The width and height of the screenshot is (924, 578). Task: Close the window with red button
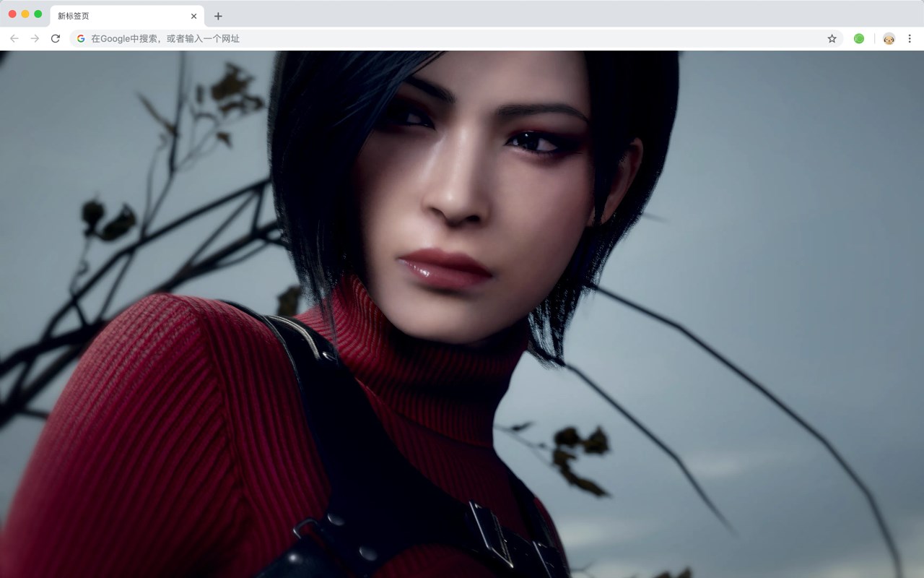tap(12, 14)
